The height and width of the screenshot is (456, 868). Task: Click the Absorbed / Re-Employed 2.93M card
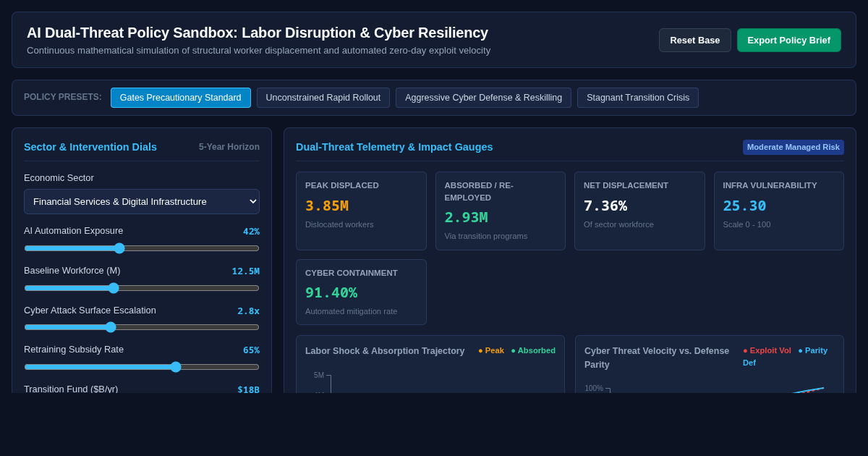click(x=501, y=211)
